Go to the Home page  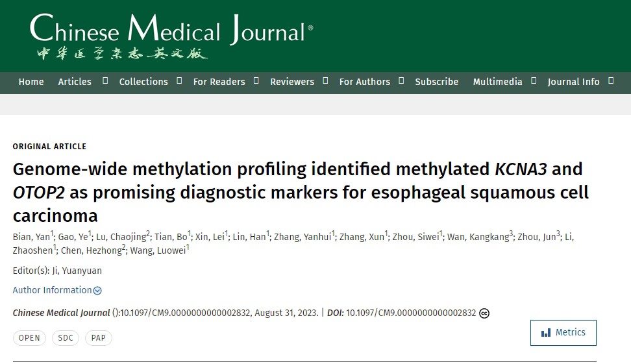click(x=31, y=82)
